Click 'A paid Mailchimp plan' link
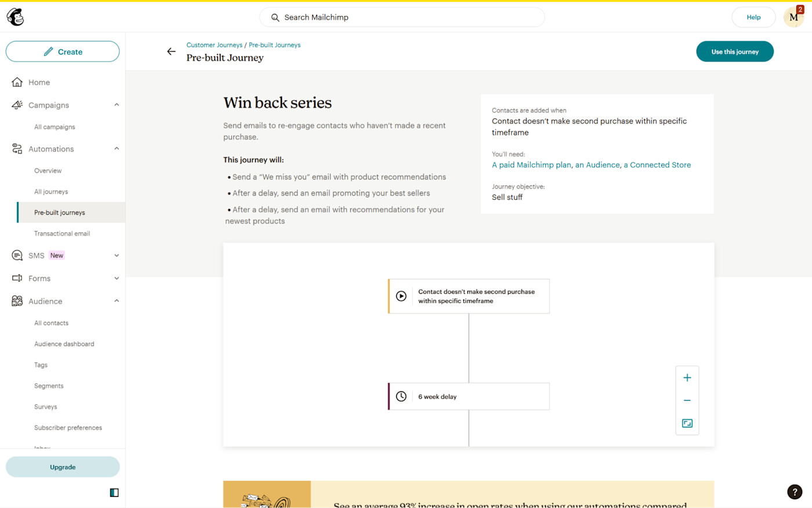Image resolution: width=812 pixels, height=508 pixels. click(x=531, y=165)
